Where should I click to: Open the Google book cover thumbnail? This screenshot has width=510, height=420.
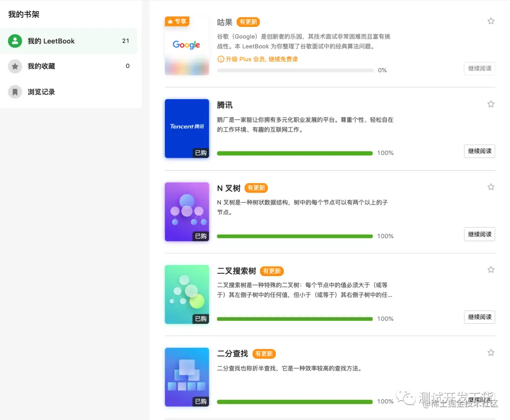pos(187,46)
